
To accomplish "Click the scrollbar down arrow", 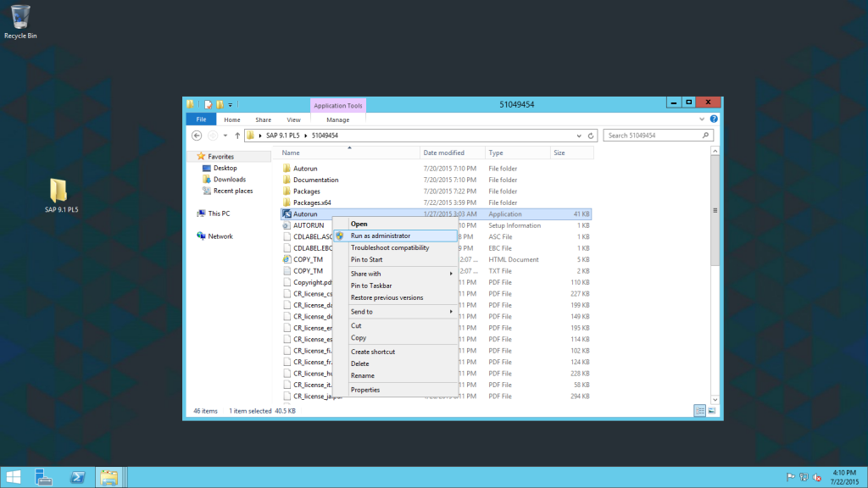I will tap(715, 400).
